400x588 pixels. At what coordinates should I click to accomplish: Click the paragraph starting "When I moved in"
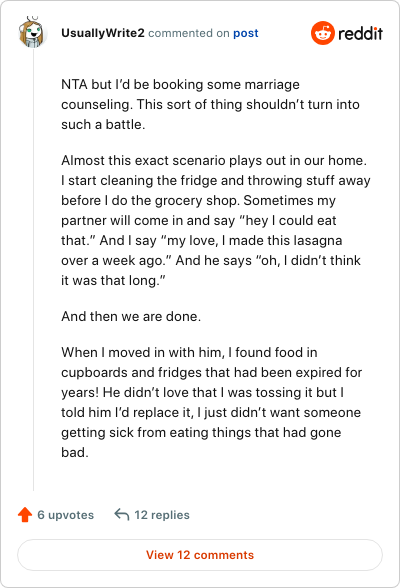[211, 402]
